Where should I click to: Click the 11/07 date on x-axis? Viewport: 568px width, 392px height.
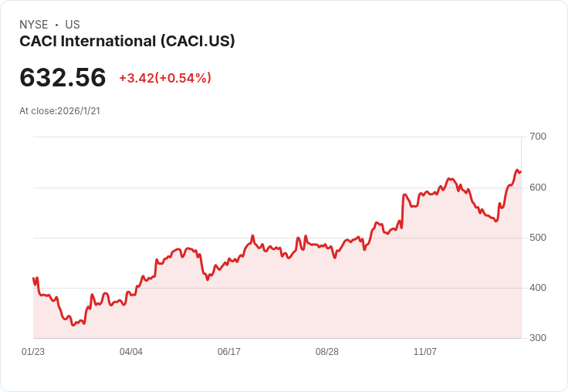point(425,352)
